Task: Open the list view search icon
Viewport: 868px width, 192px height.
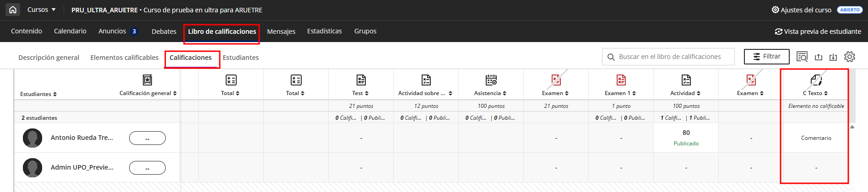Action: point(802,57)
